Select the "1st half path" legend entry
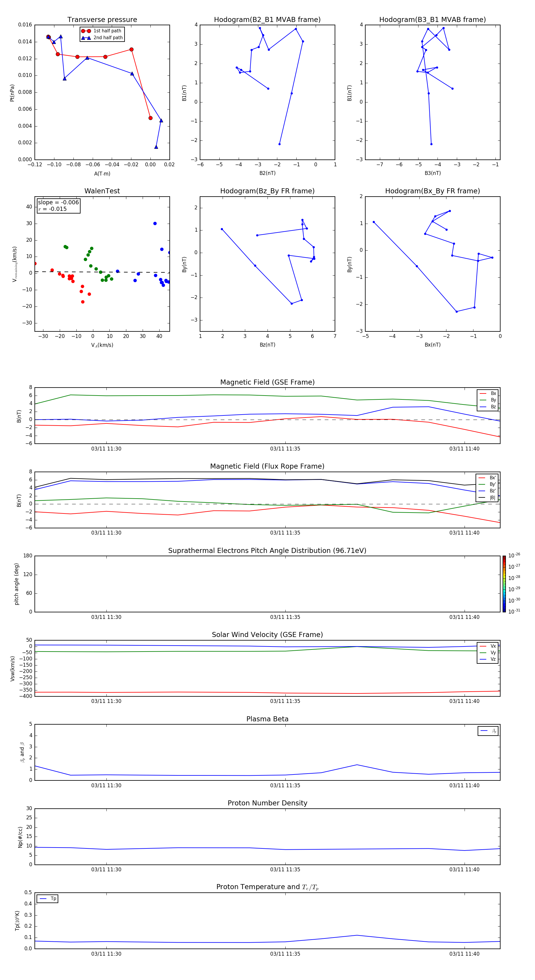The image size is (535, 980). tap(102, 31)
